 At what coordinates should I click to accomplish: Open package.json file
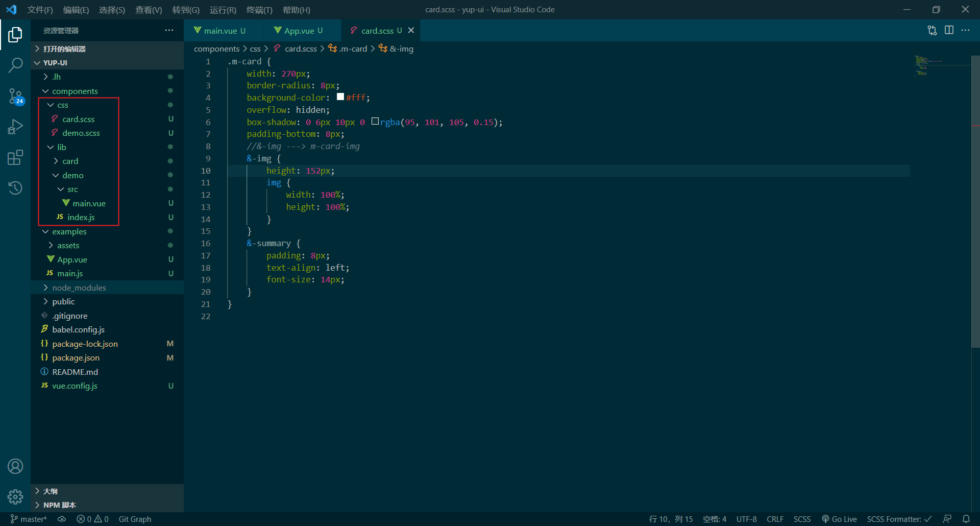tap(107, 357)
